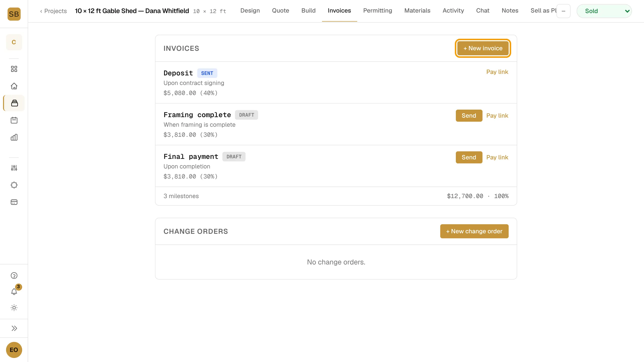The height and width of the screenshot is (362, 644).
Task: Toggle the sun theme icon
Action: coord(14,308)
